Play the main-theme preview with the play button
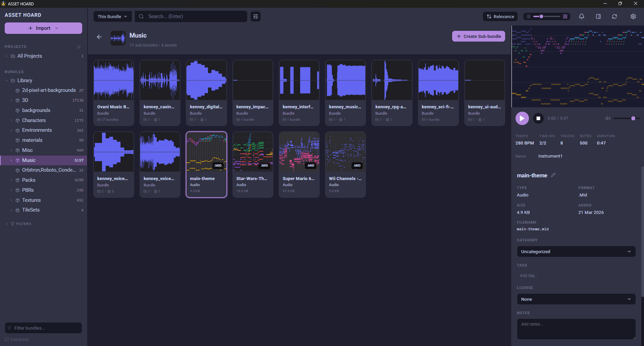This screenshot has height=346, width=644. pyautogui.click(x=522, y=118)
